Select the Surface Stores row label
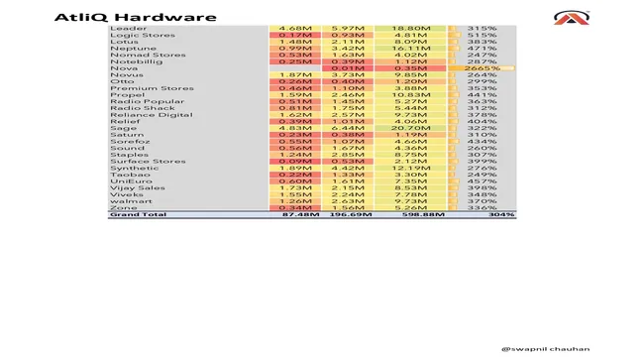 click(148, 161)
